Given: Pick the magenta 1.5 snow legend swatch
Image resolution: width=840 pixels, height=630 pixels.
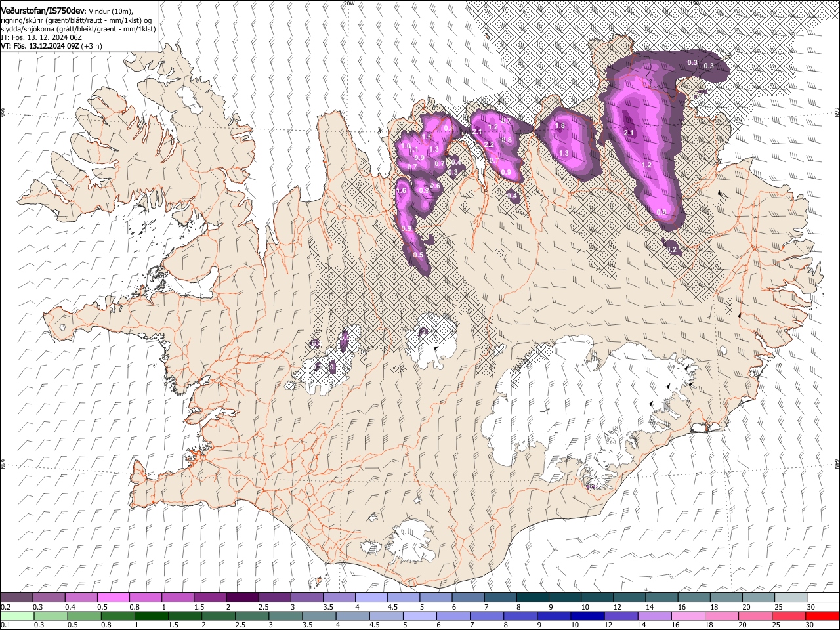Looking at the screenshot, I should point(209,597).
